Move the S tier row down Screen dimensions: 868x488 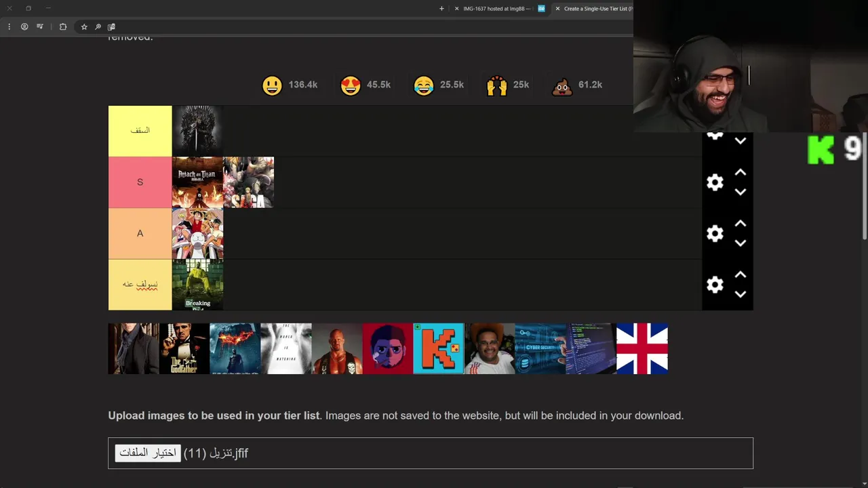[741, 192]
